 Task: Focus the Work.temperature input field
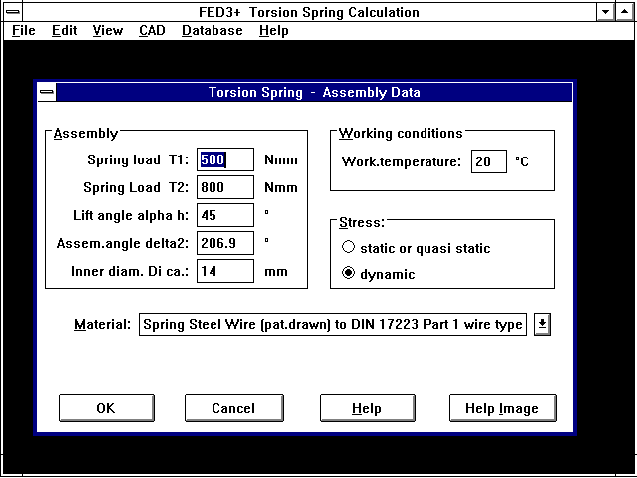click(x=489, y=161)
